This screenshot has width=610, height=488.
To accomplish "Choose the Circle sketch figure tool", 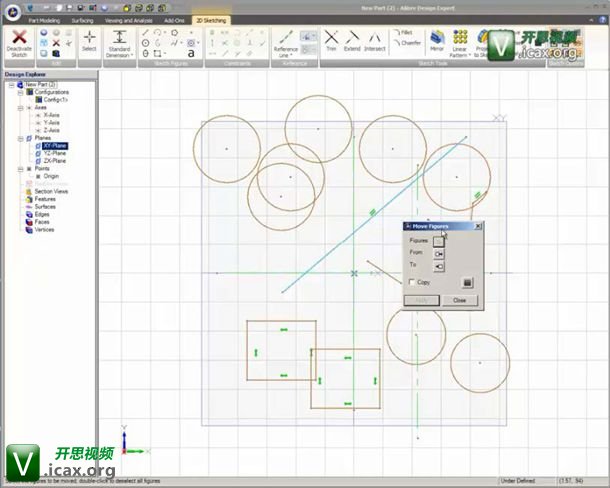I will coord(145,43).
